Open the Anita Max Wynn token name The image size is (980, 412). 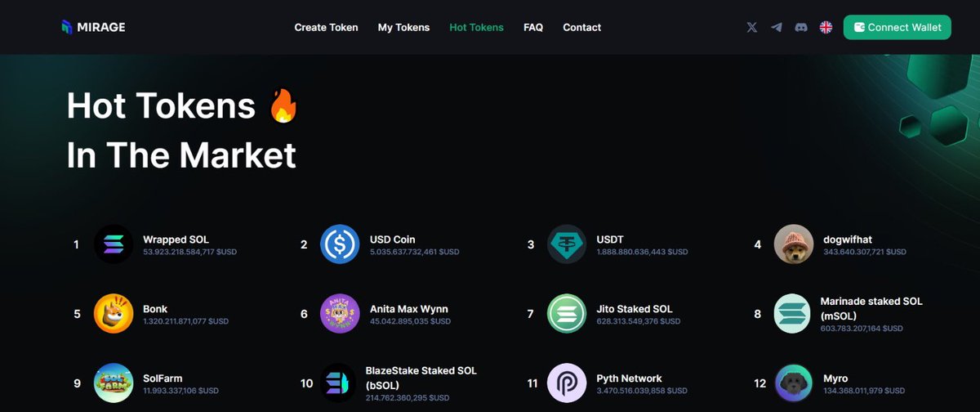pyautogui.click(x=409, y=309)
